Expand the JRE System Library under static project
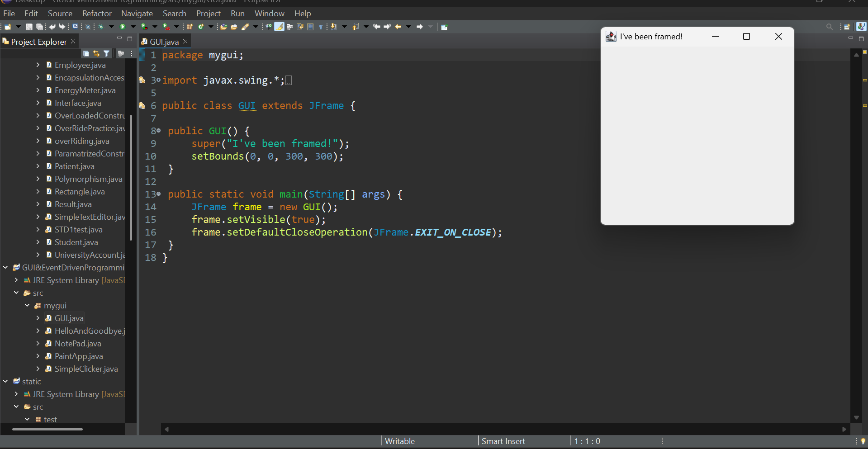This screenshot has height=449, width=868. (x=16, y=394)
